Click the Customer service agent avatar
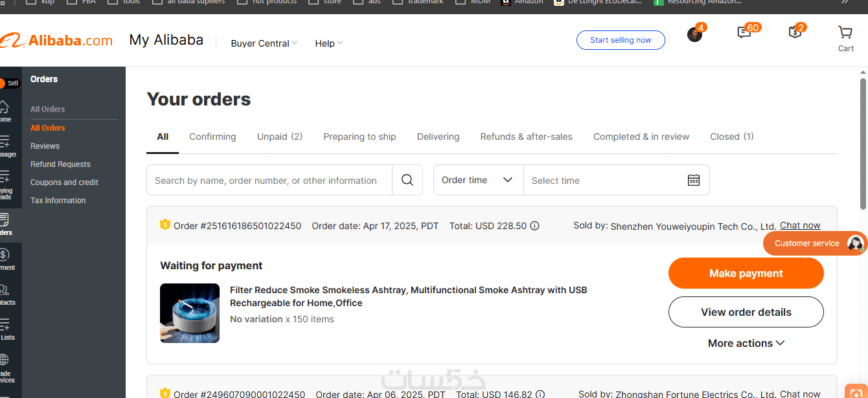This screenshot has width=868, height=398. tap(856, 243)
